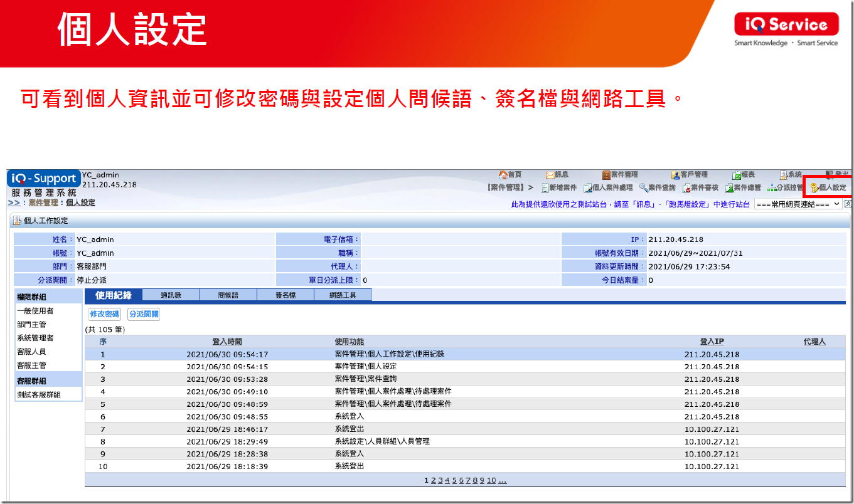Select row 8 系統設定\人員群組\人員管理
854x504 pixels.
[x=465, y=441]
